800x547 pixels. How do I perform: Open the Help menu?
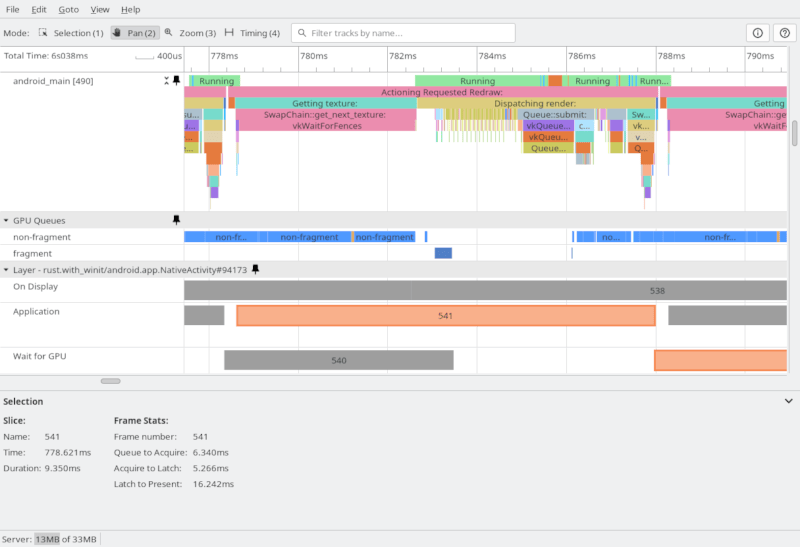(131, 9)
